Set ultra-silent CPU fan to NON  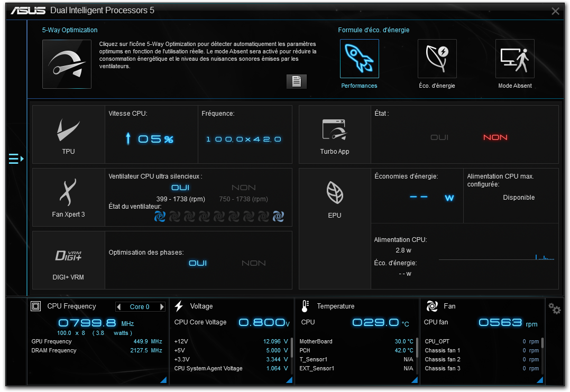(244, 188)
